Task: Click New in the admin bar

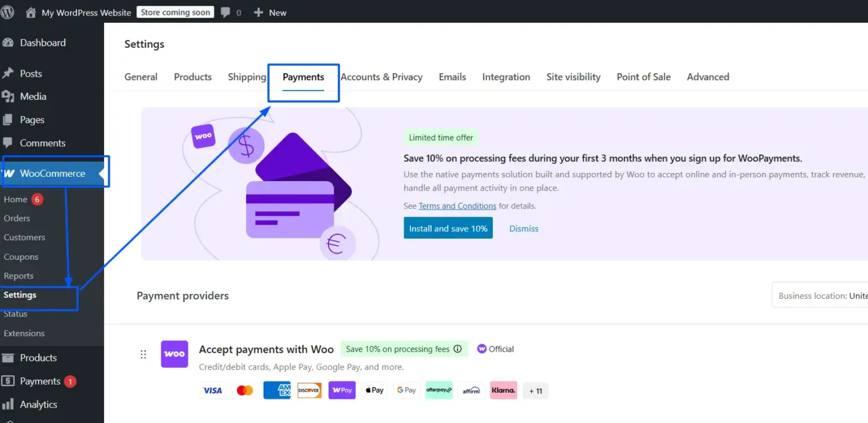Action: point(278,12)
